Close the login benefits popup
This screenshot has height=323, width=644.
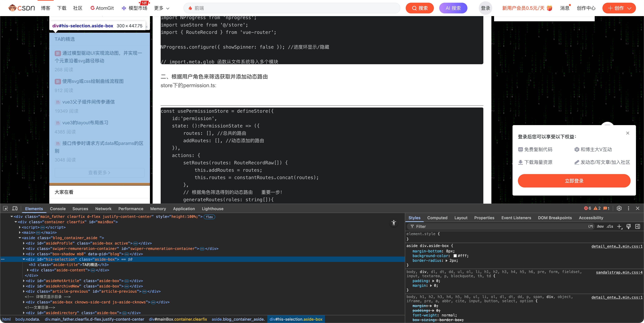[628, 133]
